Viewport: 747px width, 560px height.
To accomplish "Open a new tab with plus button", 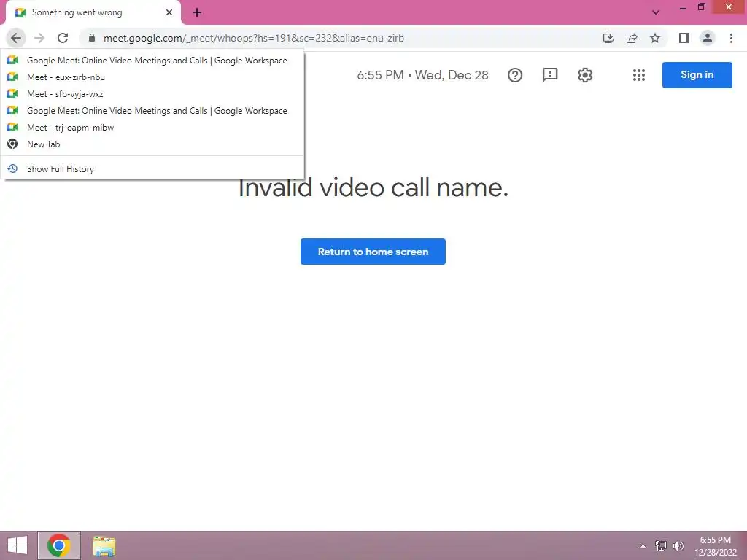I will pyautogui.click(x=197, y=13).
